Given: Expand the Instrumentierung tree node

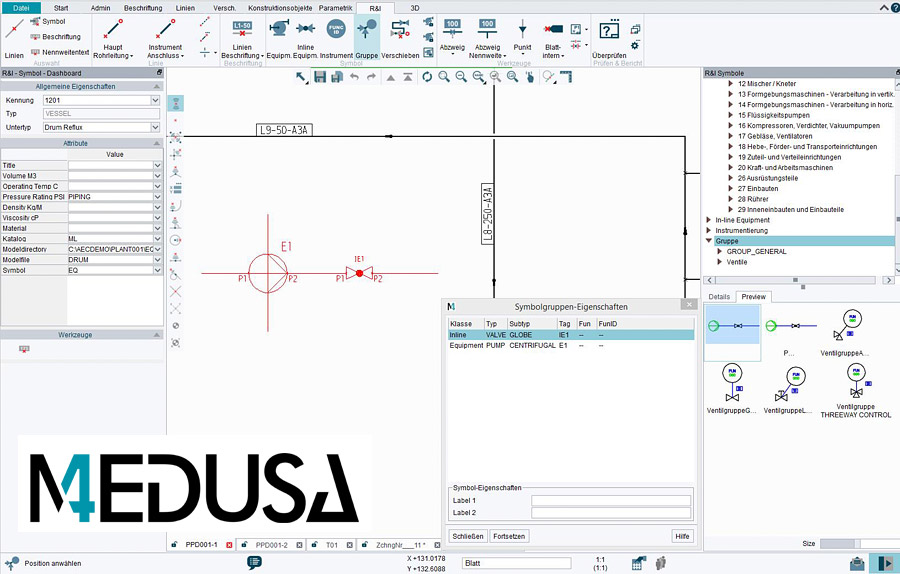Looking at the screenshot, I should (709, 230).
